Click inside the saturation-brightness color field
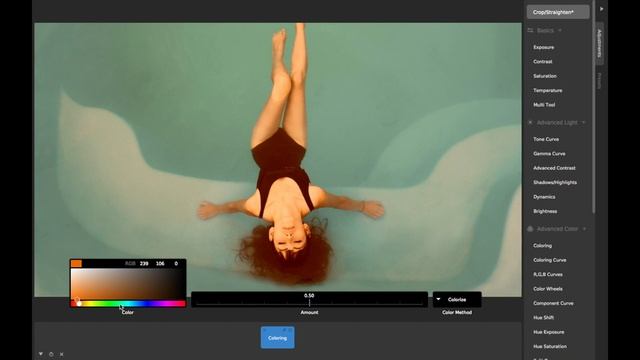Viewport: 640px width, 360px height. [x=128, y=284]
